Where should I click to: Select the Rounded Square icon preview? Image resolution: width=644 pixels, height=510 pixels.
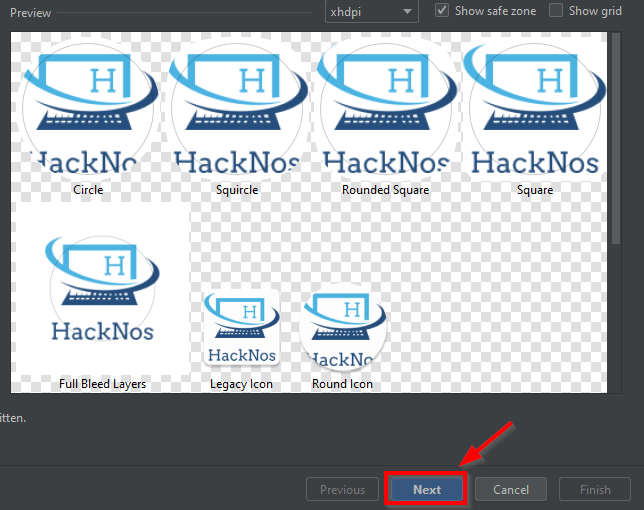pos(386,108)
